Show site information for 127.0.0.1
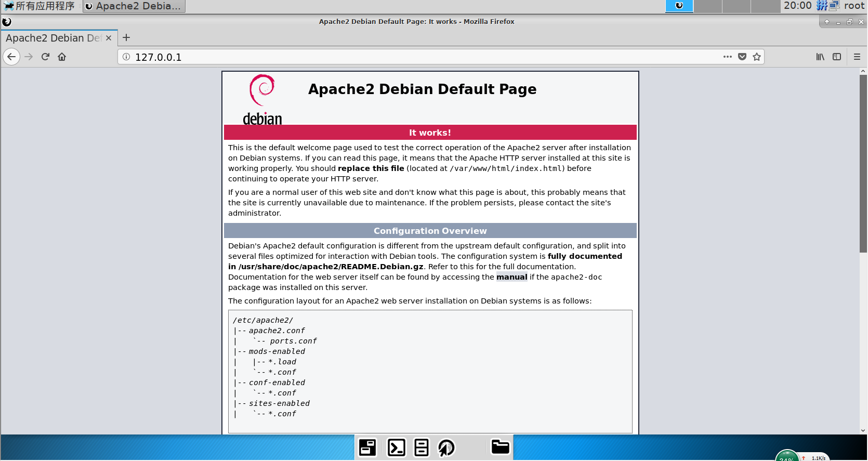This screenshot has height=461, width=868. pos(126,57)
